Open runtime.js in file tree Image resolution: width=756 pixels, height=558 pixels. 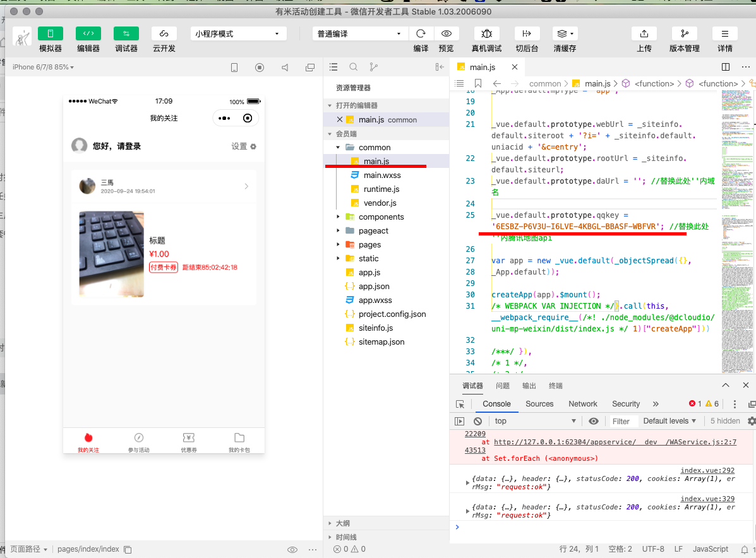click(x=381, y=189)
